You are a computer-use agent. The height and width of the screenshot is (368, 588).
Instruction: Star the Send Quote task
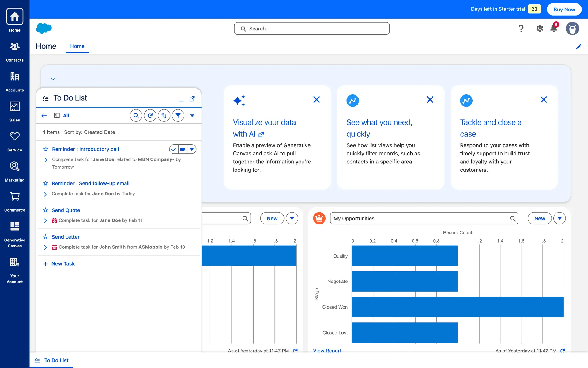click(x=46, y=210)
